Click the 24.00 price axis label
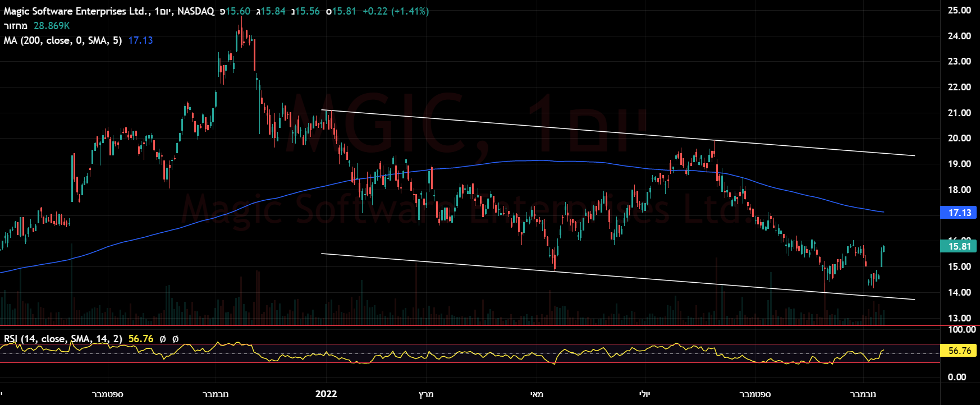Viewport: 980px width, 405px height. coord(959,36)
